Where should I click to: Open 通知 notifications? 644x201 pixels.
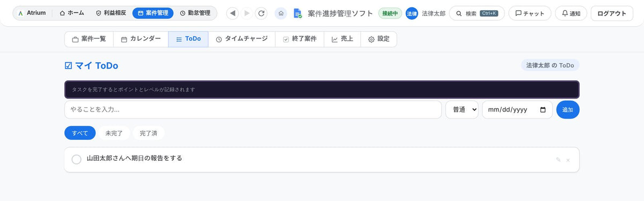click(571, 13)
